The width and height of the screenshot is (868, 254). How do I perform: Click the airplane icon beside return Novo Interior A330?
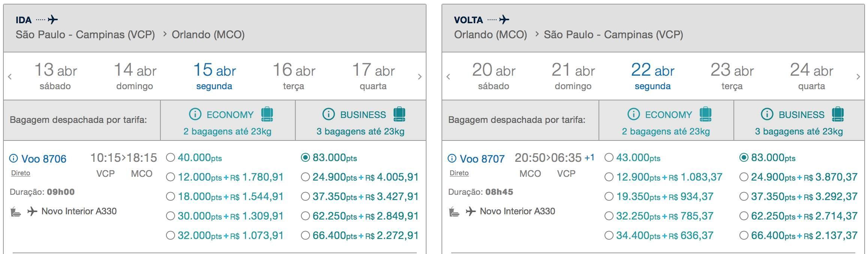471,212
